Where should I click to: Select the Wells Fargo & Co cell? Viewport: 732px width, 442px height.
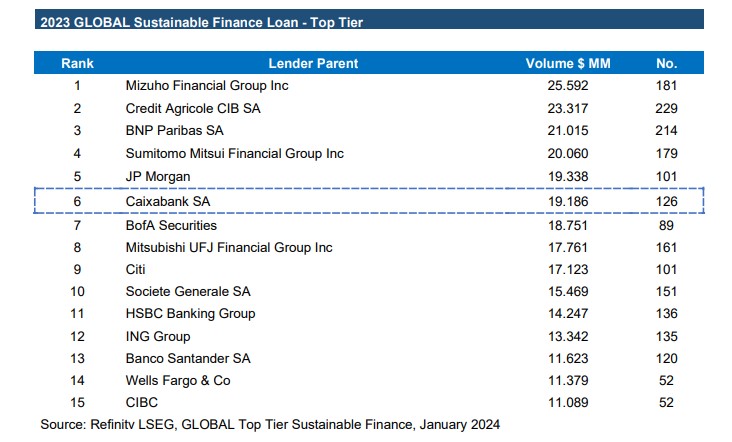[178, 380]
